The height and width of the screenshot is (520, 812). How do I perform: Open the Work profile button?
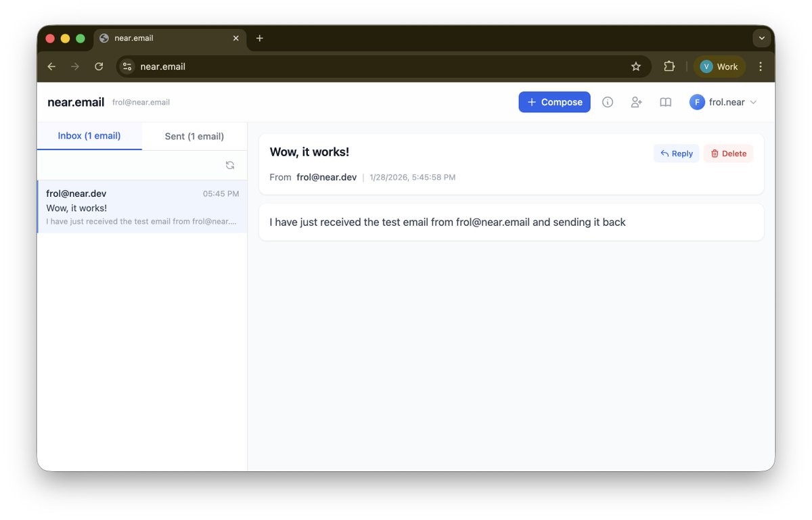(720, 66)
